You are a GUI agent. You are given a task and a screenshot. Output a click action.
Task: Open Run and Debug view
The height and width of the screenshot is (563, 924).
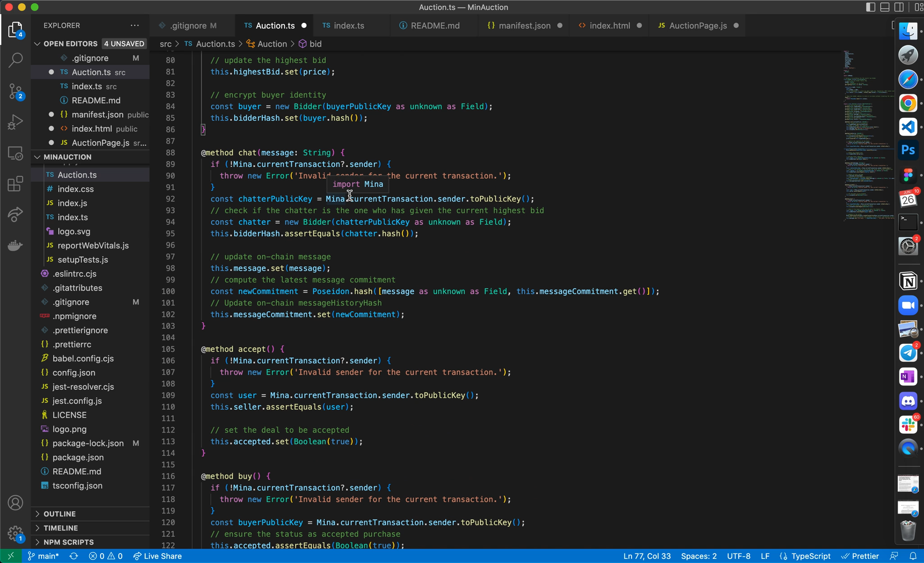[x=15, y=122]
